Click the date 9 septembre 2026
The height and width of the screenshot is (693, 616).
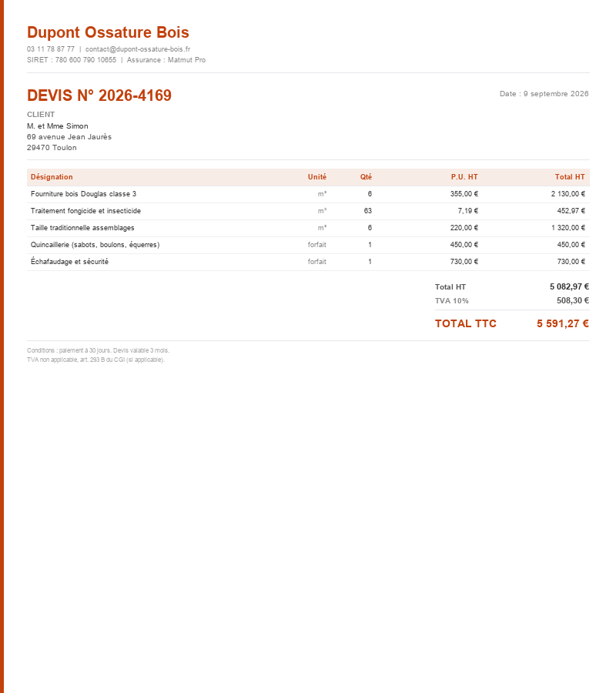pyautogui.click(x=556, y=94)
